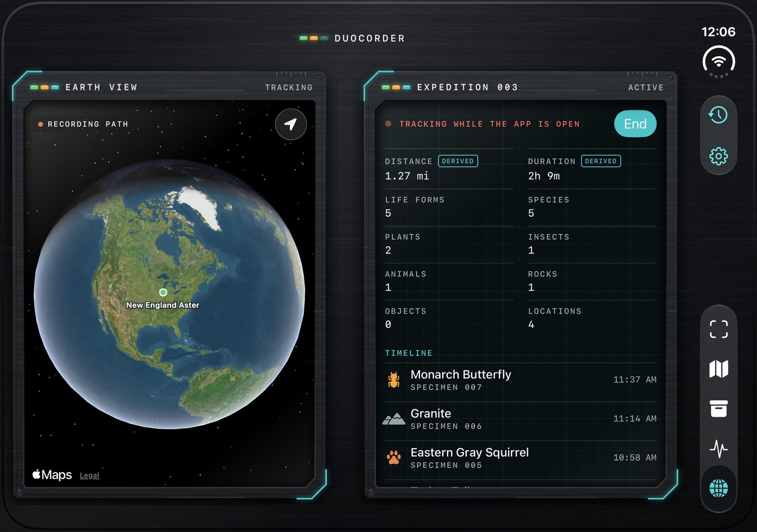Screen dimensions: 757x532
Task: Select the scanner viewfinder icon
Action: (719, 329)
